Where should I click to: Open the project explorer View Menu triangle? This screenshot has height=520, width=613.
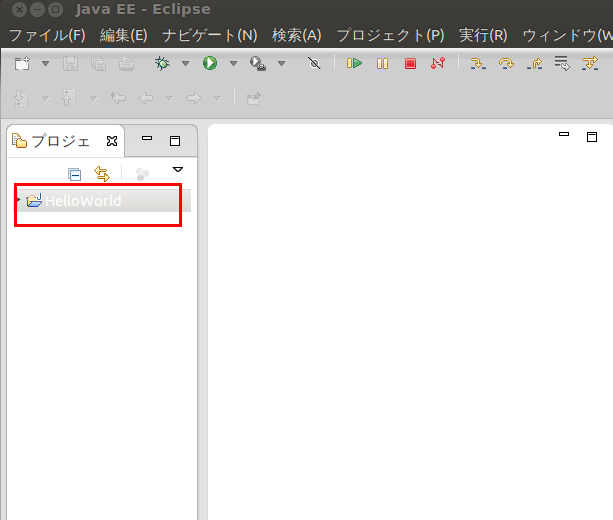click(x=177, y=170)
